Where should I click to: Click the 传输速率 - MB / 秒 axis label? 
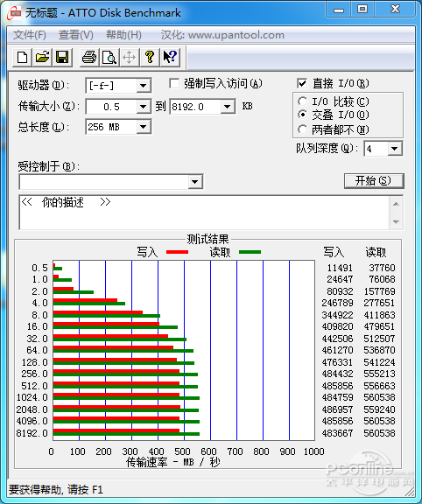172,463
